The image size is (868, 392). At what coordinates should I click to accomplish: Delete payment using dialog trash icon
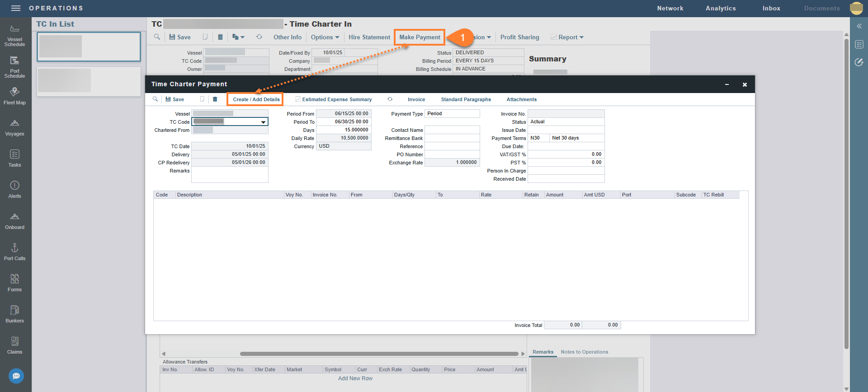click(x=215, y=99)
